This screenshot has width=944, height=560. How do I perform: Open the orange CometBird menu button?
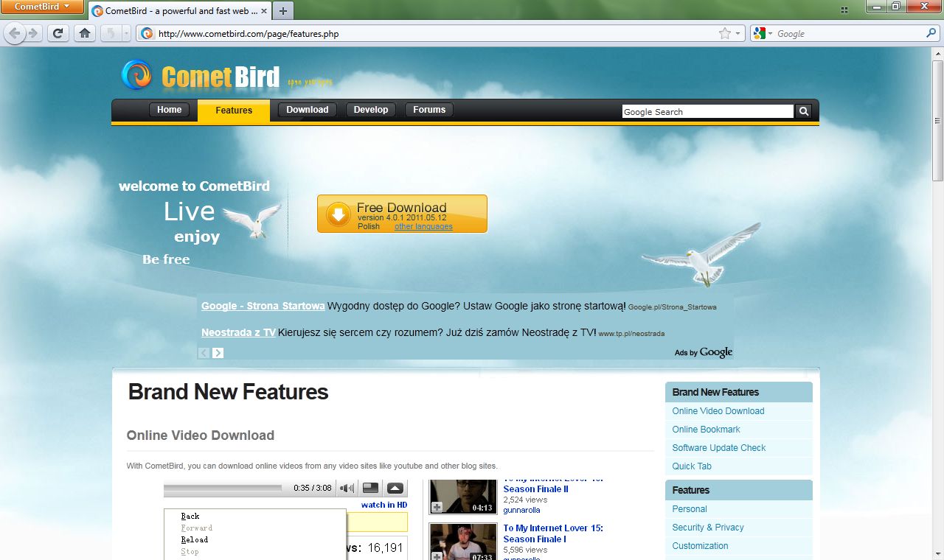[x=42, y=6]
